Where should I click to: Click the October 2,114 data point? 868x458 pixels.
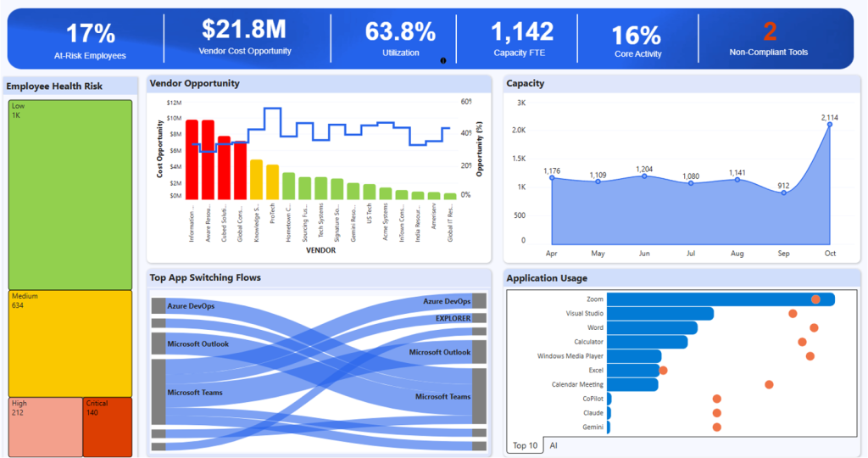pos(829,125)
